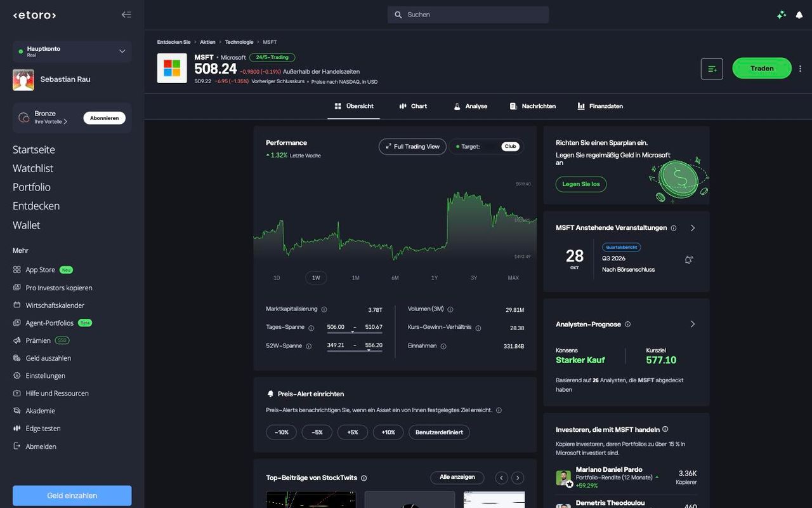Expand MSFT Anstehende Veranstaltungen chevron
This screenshot has height=508, width=812.
click(x=692, y=228)
